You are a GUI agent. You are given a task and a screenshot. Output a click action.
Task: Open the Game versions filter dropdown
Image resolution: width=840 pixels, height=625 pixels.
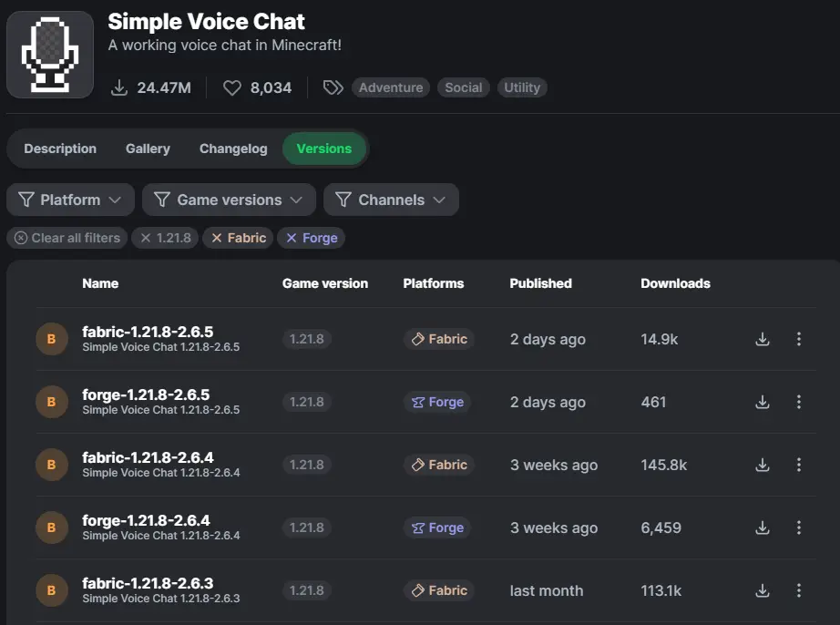pos(228,200)
